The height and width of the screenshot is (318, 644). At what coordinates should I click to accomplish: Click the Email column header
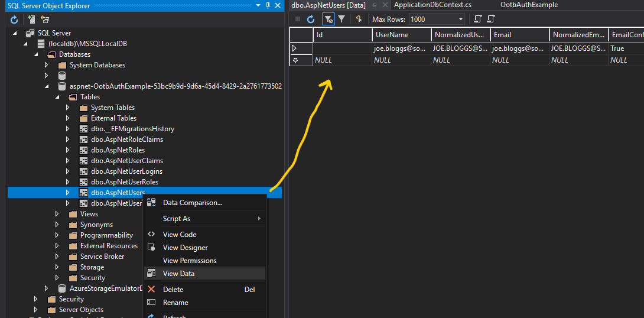pos(520,35)
